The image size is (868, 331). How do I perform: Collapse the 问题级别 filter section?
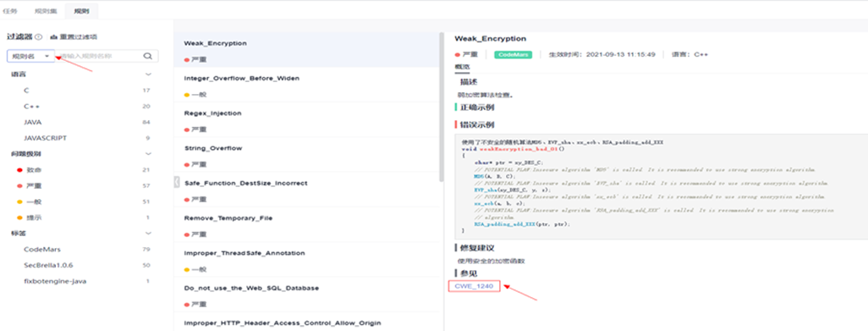pos(147,154)
